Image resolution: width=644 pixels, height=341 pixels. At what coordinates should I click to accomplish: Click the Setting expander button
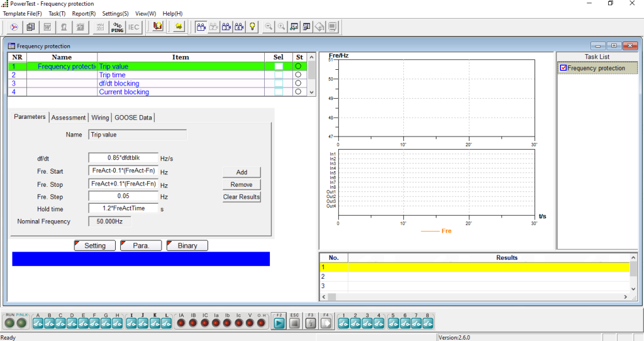pyautogui.click(x=94, y=246)
